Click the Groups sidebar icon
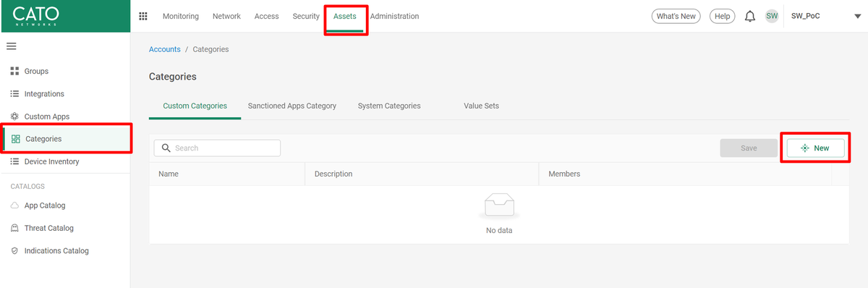Viewport: 868px width, 288px height. coord(14,71)
